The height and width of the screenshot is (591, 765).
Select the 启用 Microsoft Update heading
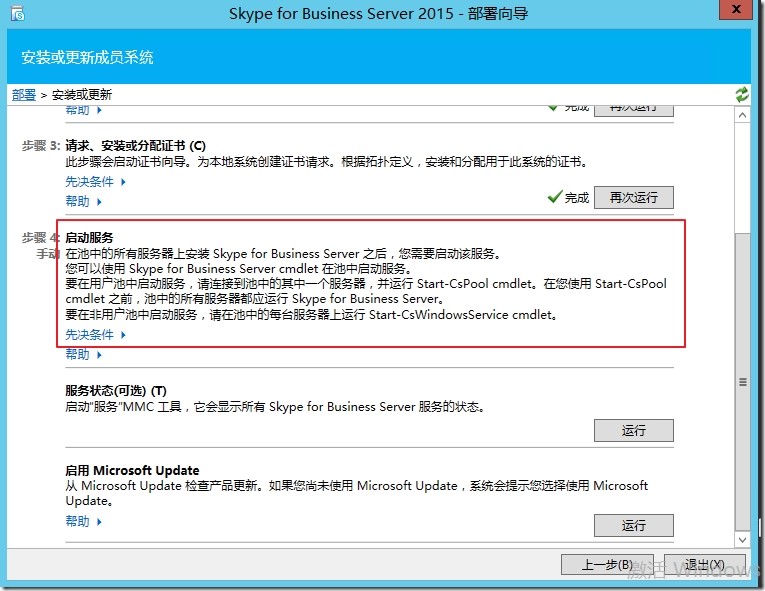(132, 470)
